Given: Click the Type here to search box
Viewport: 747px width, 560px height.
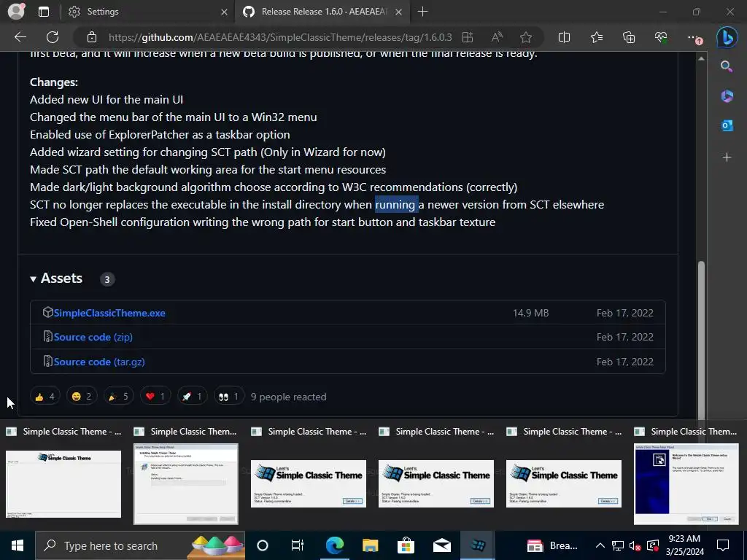Looking at the screenshot, I should point(140,545).
